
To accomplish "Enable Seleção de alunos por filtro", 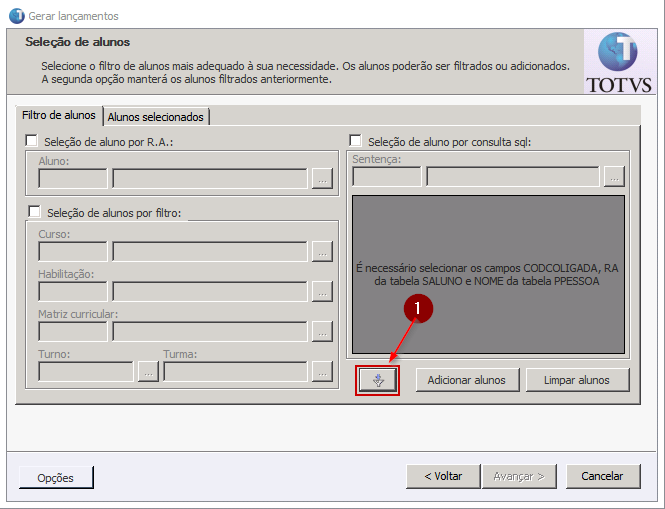I will click(35, 212).
